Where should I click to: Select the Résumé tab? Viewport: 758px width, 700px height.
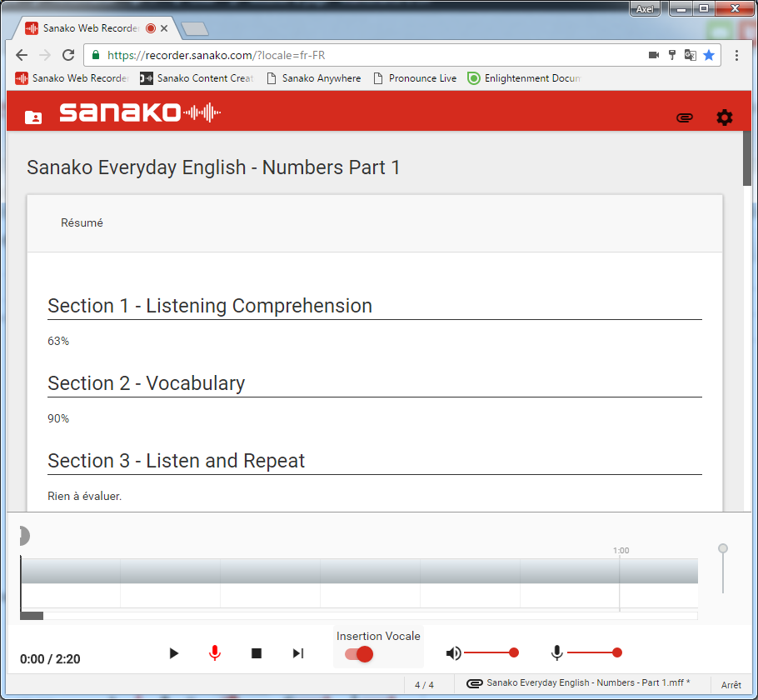(82, 223)
